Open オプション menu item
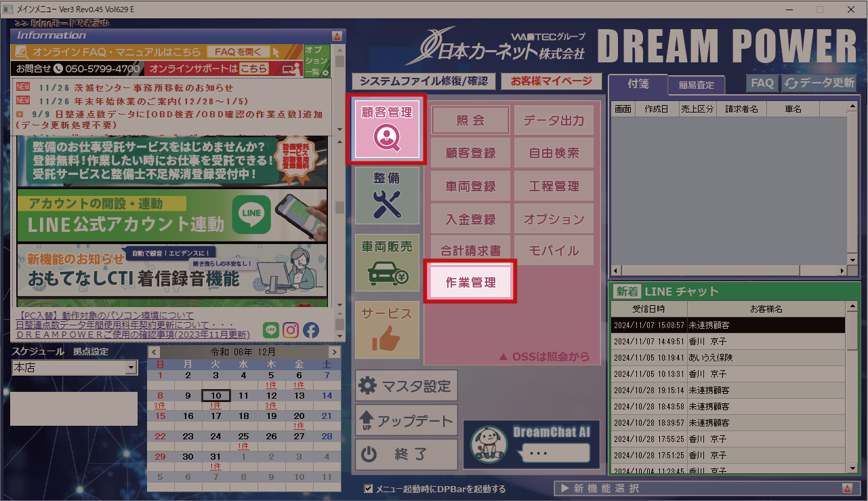This screenshot has height=501, width=868. (554, 219)
